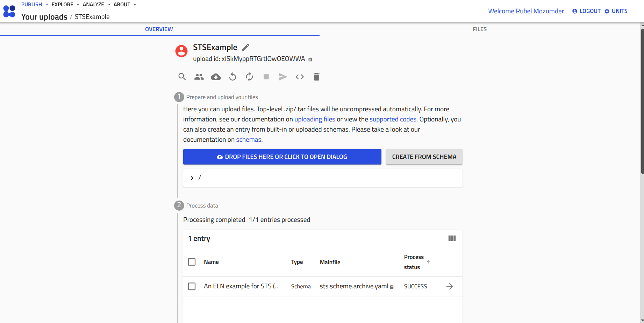The height and width of the screenshot is (323, 644).
Task: Open the uploading files documentation link
Action: (315, 119)
